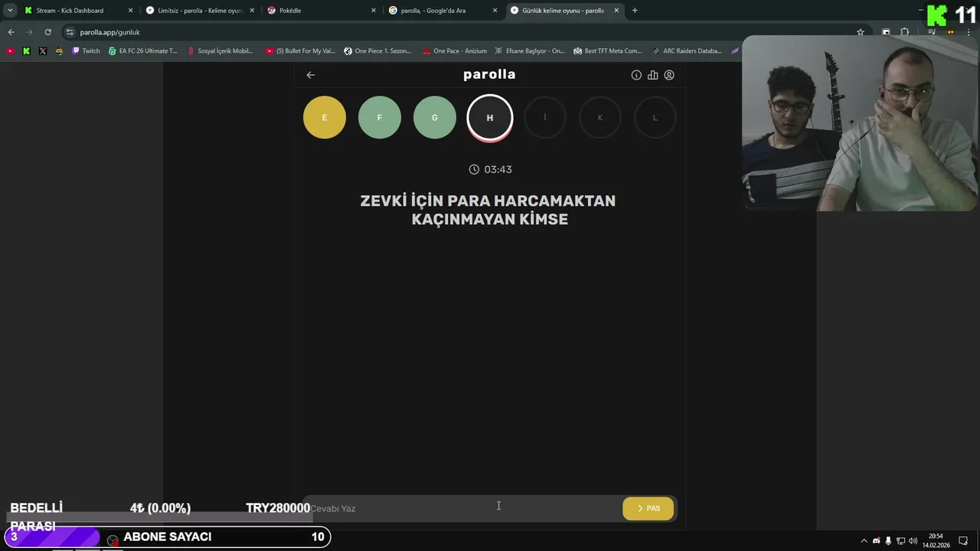980x551 pixels.
Task: Open the X bookmark icon
Action: point(43,51)
